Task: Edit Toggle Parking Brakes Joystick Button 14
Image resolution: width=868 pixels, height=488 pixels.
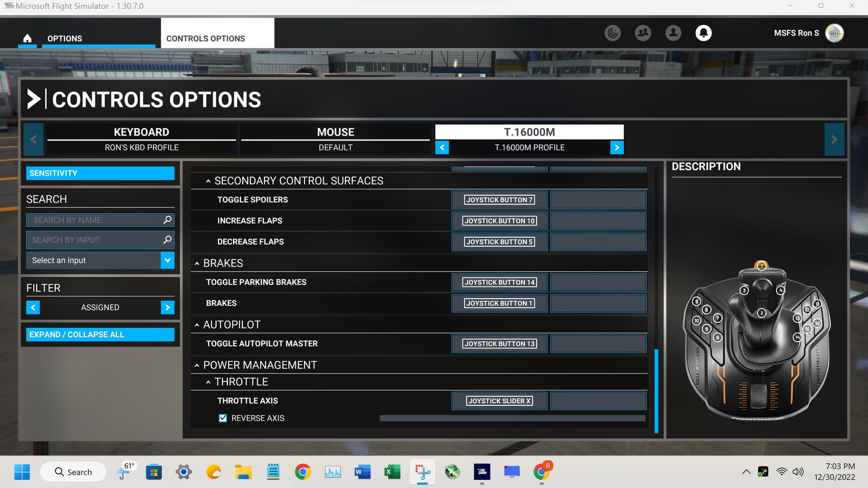Action: point(500,282)
